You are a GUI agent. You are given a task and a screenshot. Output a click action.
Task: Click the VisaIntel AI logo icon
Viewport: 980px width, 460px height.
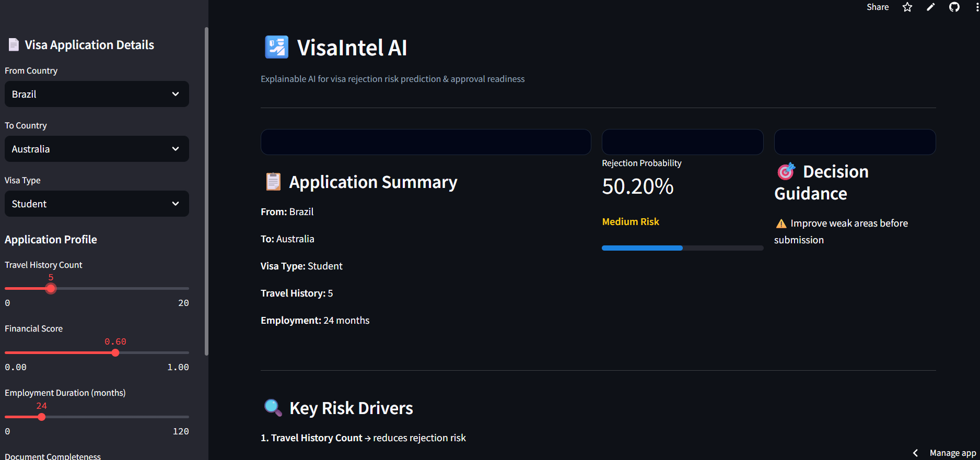tap(276, 47)
